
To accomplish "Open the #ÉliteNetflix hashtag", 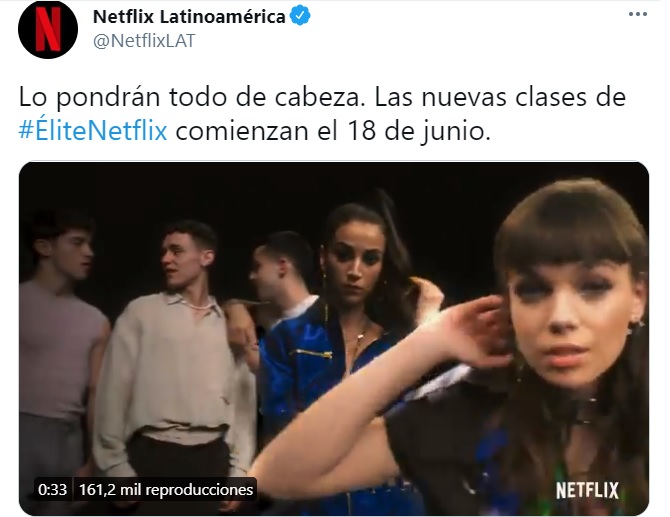I will point(93,130).
